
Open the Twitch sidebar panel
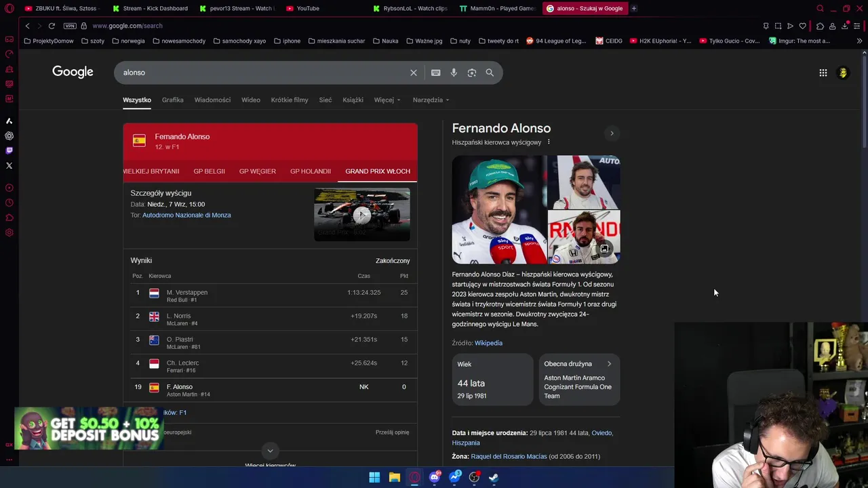click(9, 150)
